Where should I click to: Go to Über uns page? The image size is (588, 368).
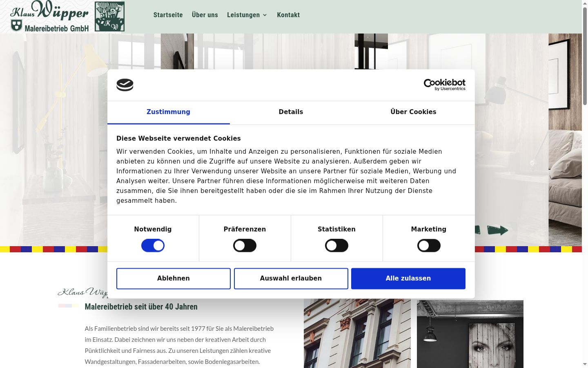click(x=205, y=15)
